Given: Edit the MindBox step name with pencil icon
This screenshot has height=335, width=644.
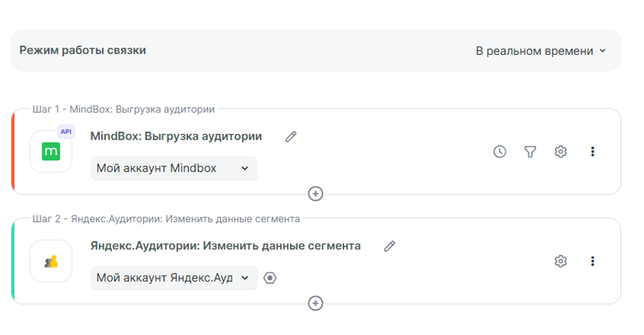Looking at the screenshot, I should point(291,136).
